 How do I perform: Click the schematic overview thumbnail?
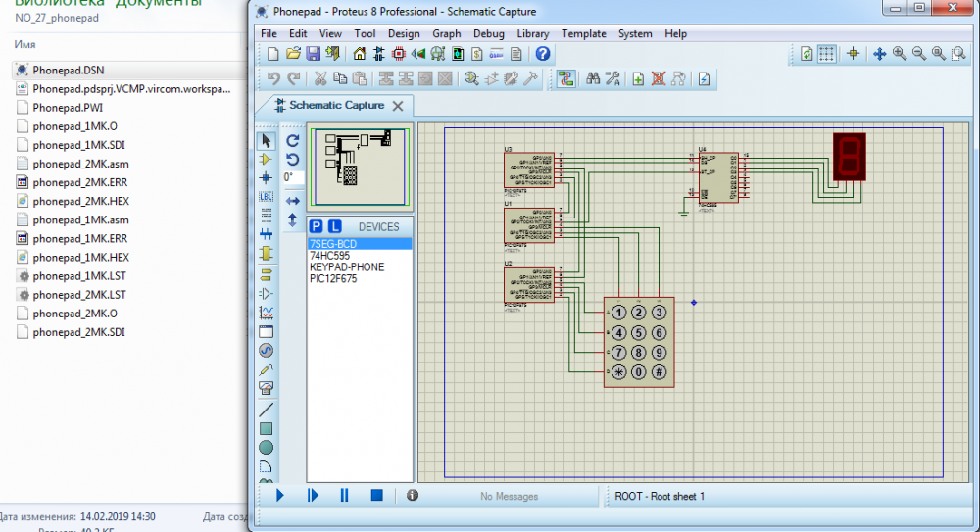tap(360, 167)
